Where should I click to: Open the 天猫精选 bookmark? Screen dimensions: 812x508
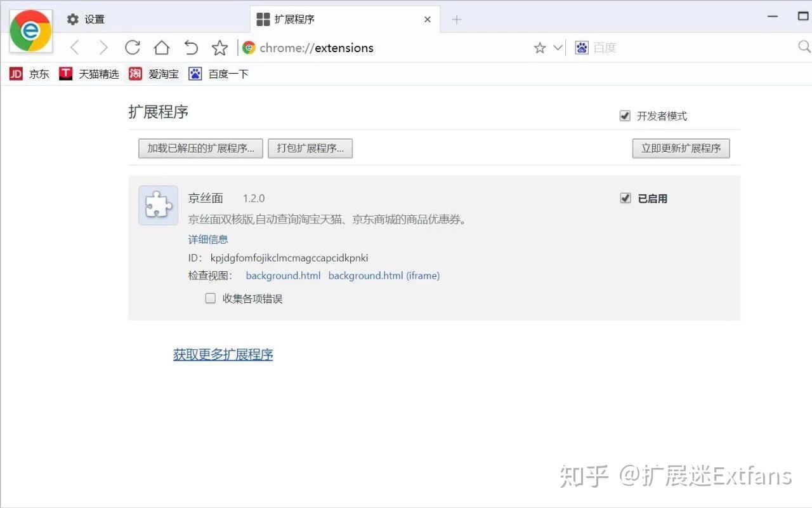89,74
